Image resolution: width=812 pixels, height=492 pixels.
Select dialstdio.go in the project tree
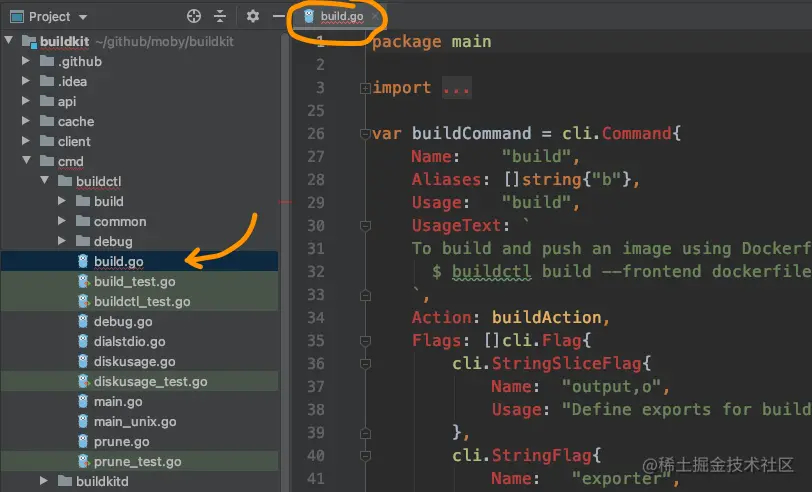coord(129,342)
